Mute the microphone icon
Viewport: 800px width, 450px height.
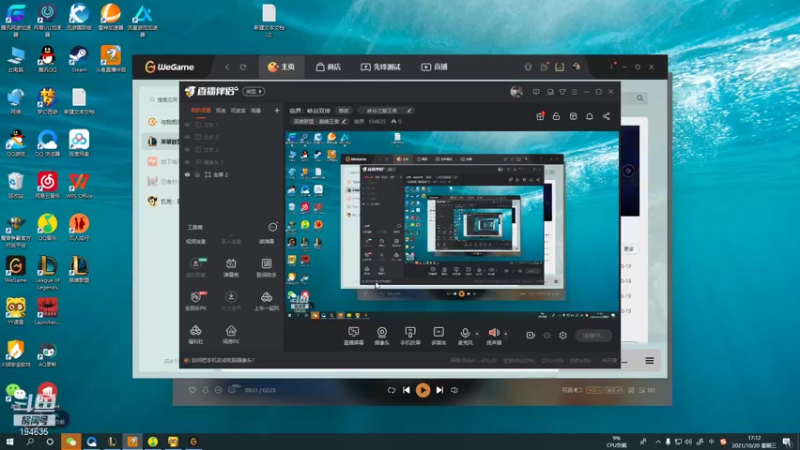point(465,333)
